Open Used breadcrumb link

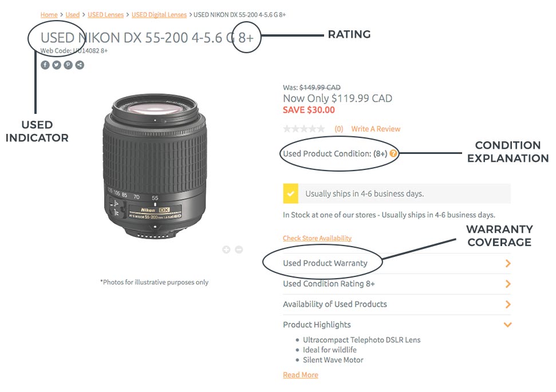click(72, 14)
